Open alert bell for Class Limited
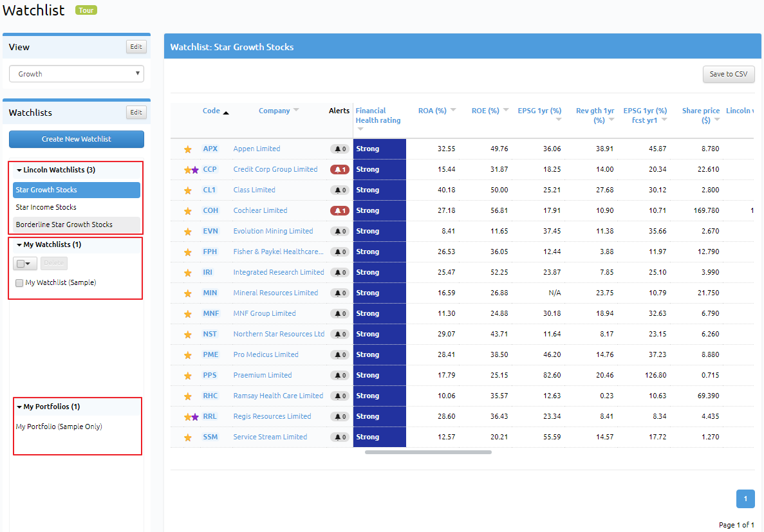Screen dimensions: 764x532 [x=340, y=190]
